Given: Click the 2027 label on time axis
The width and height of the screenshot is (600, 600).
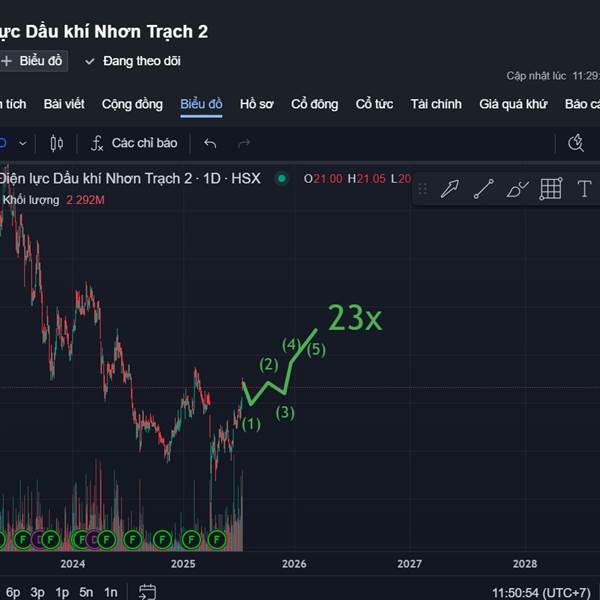Looking at the screenshot, I should [x=409, y=564].
